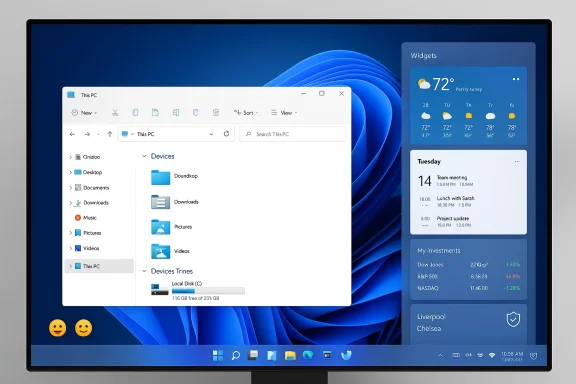Open the address bar history dropdown

[x=211, y=134]
